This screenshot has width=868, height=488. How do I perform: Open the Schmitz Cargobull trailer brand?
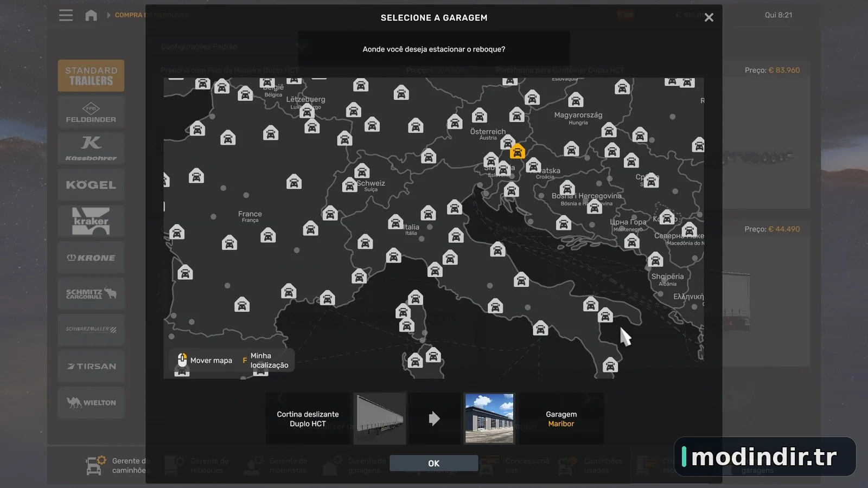pyautogui.click(x=91, y=293)
